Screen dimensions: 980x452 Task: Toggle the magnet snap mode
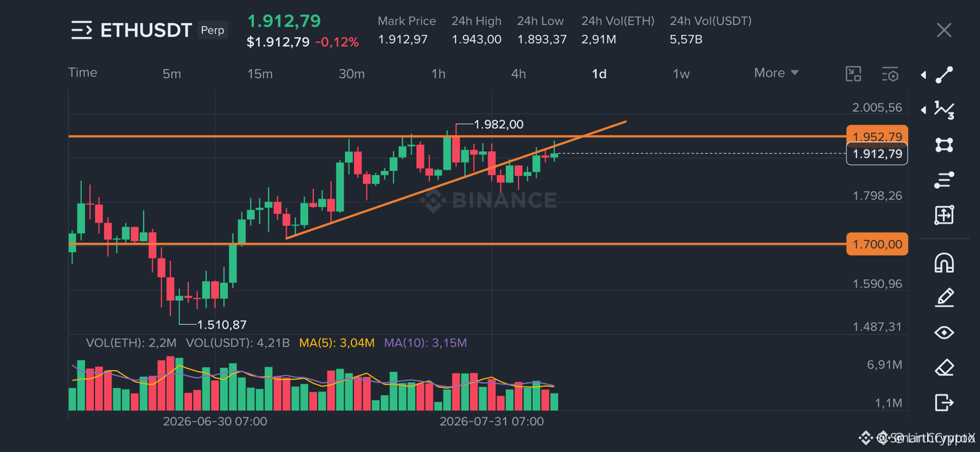(x=944, y=263)
